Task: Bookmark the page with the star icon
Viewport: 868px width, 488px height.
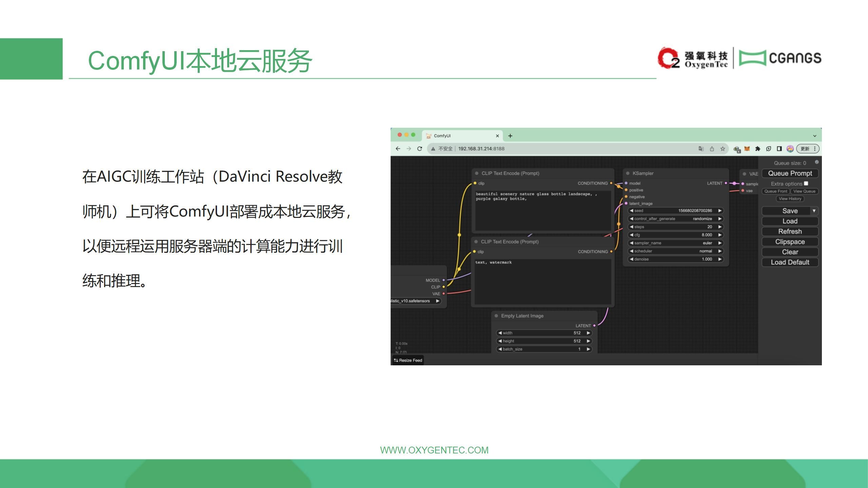Action: pyautogui.click(x=723, y=149)
